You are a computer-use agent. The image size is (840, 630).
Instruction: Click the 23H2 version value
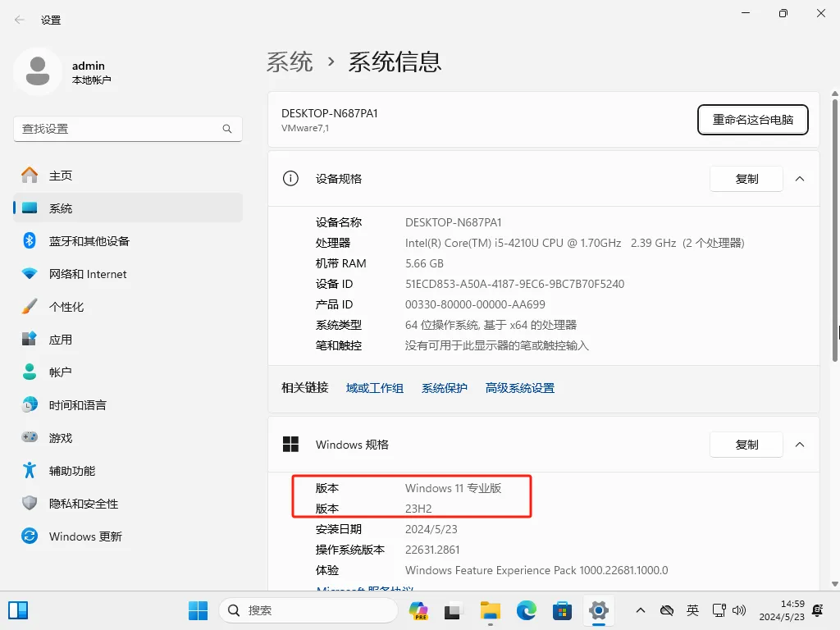tap(418, 509)
